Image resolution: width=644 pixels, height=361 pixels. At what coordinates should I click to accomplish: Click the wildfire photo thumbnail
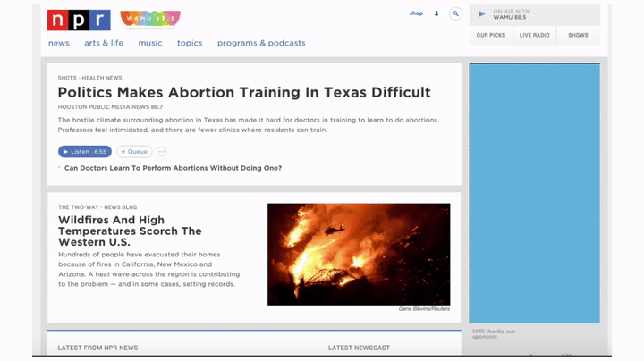[359, 254]
